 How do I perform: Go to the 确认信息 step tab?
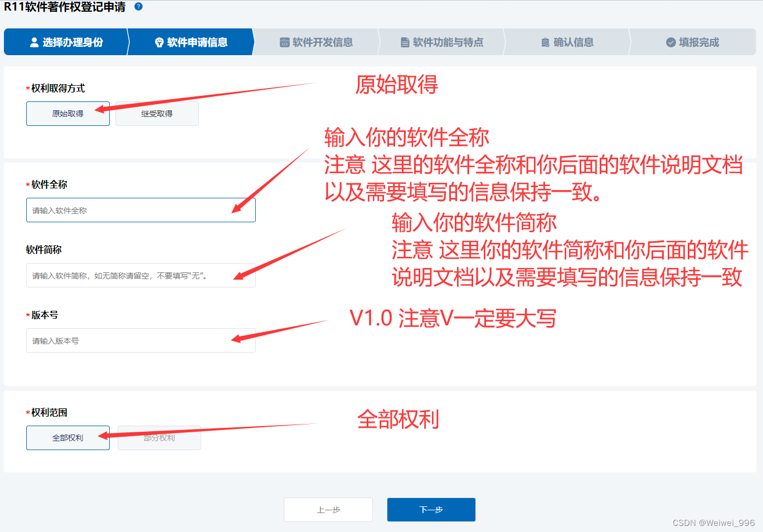pyautogui.click(x=567, y=42)
